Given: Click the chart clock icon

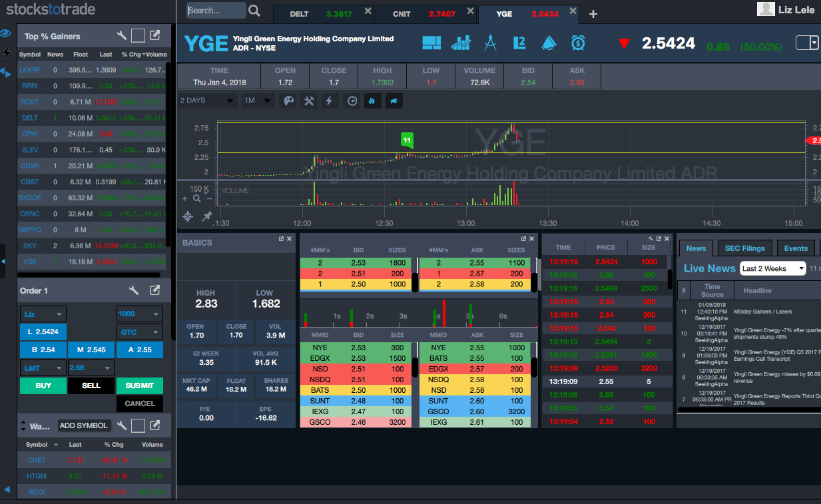Looking at the screenshot, I should tap(352, 101).
